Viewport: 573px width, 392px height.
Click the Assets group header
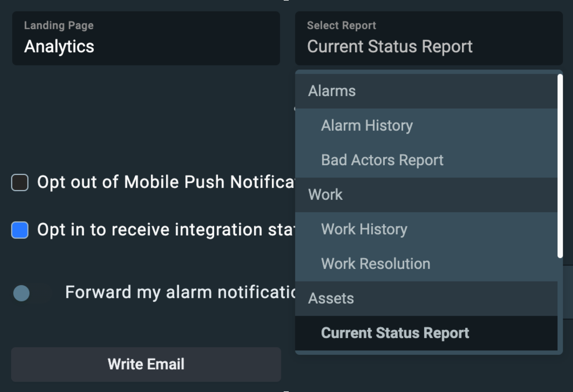coord(331,298)
